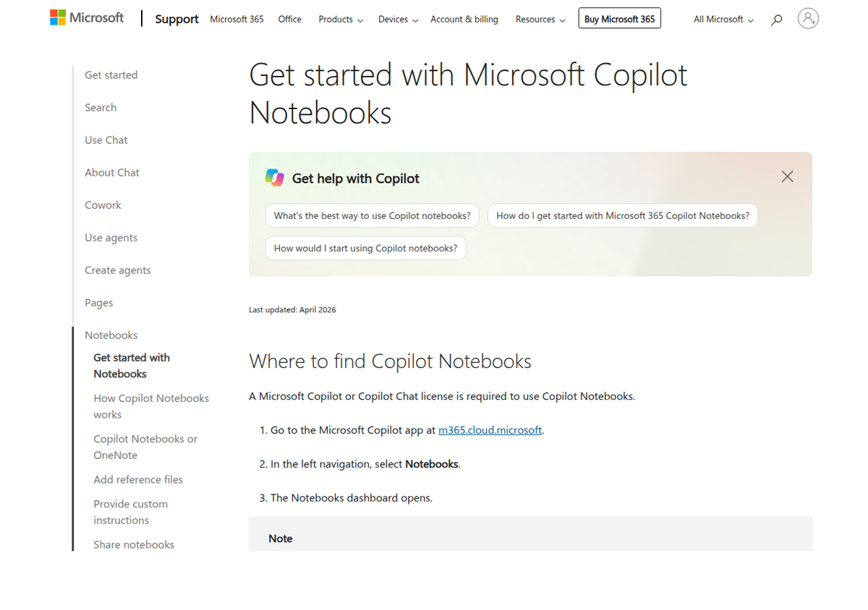Click the account sign-in avatar icon
Screen dimensions: 868x610
(808, 19)
